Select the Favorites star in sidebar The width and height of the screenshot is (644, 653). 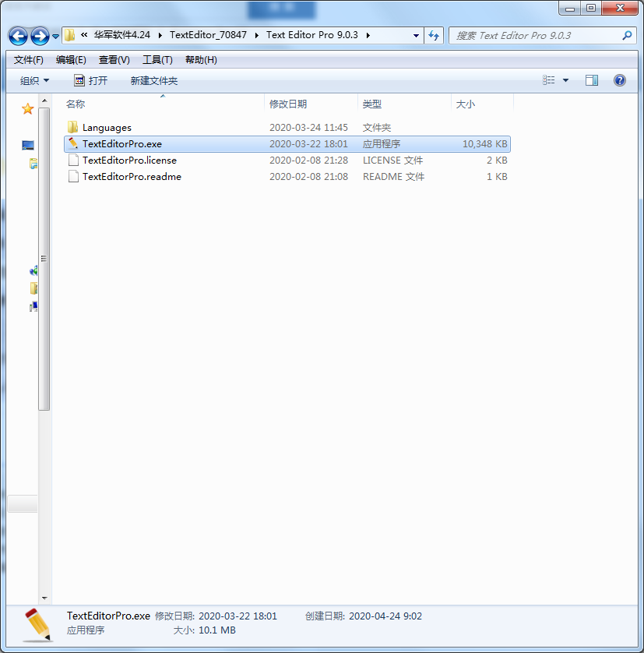pyautogui.click(x=28, y=108)
